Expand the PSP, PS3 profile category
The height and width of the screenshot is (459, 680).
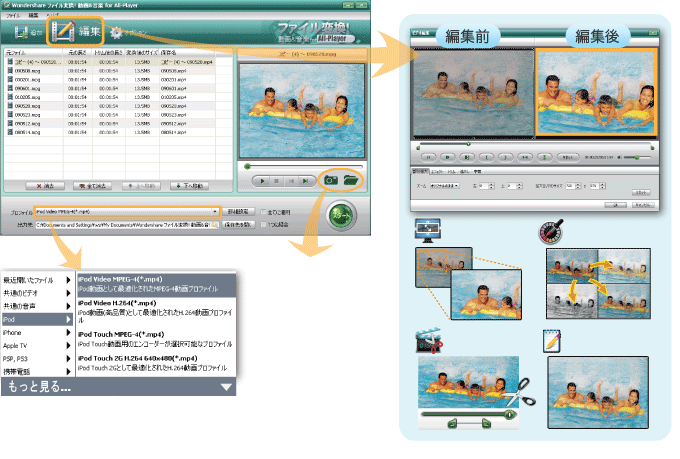36,359
